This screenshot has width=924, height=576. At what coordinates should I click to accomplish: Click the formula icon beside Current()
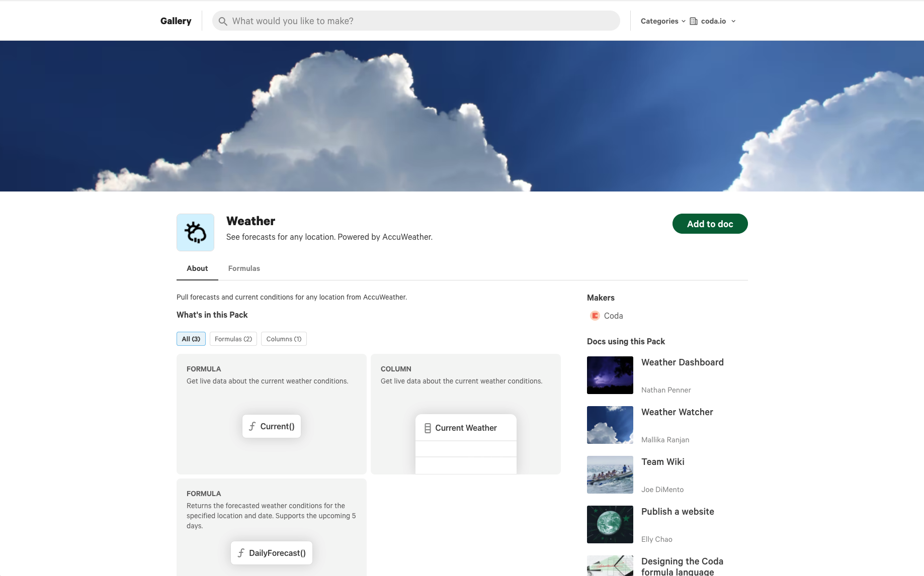pyautogui.click(x=253, y=426)
